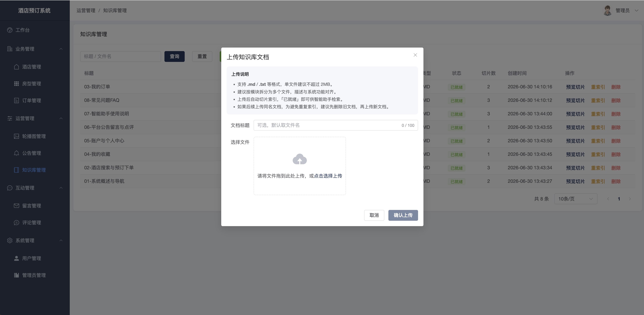Focus the 文档标题 input field

click(336, 125)
